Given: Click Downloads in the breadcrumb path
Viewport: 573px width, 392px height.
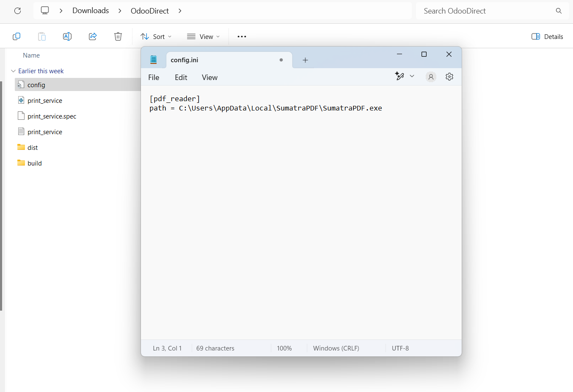Looking at the screenshot, I should click(x=91, y=11).
